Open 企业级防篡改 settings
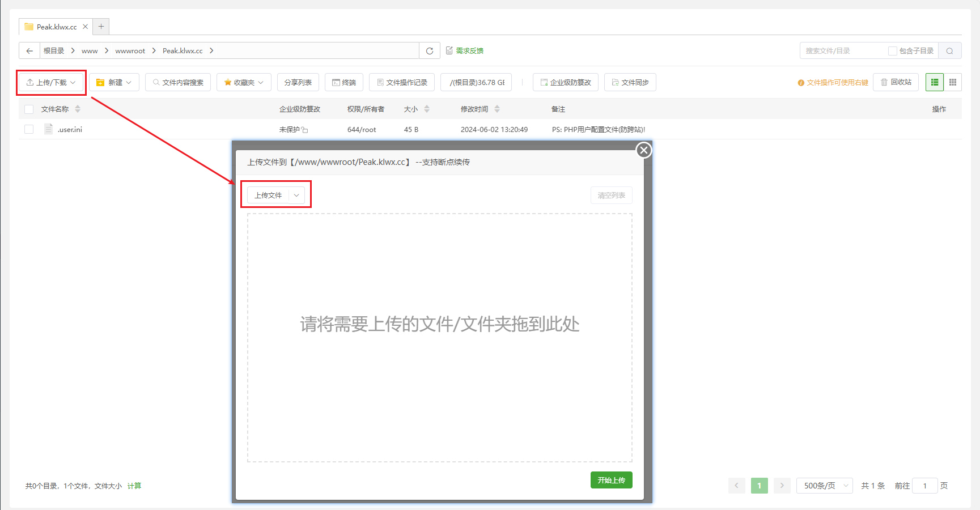The image size is (980, 510). coord(566,82)
